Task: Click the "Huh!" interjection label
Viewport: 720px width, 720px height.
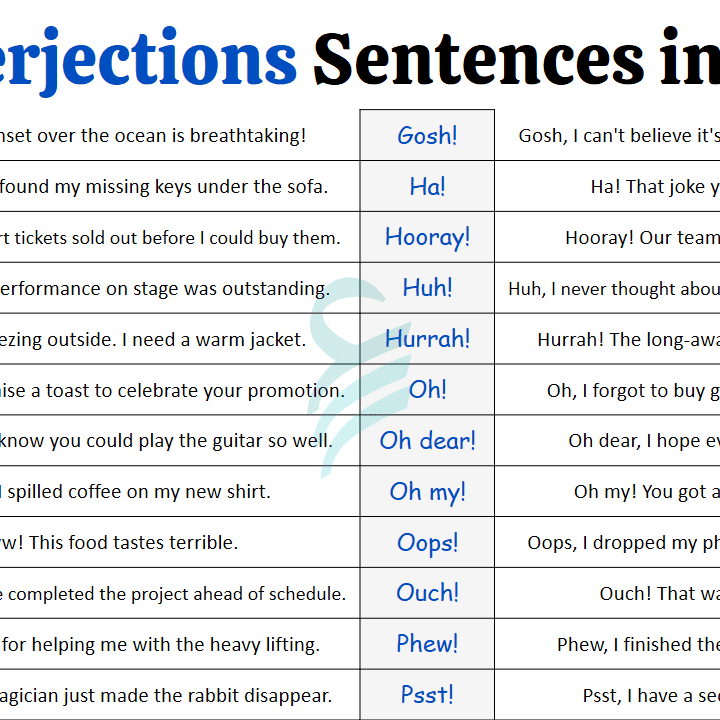Action: [427, 289]
